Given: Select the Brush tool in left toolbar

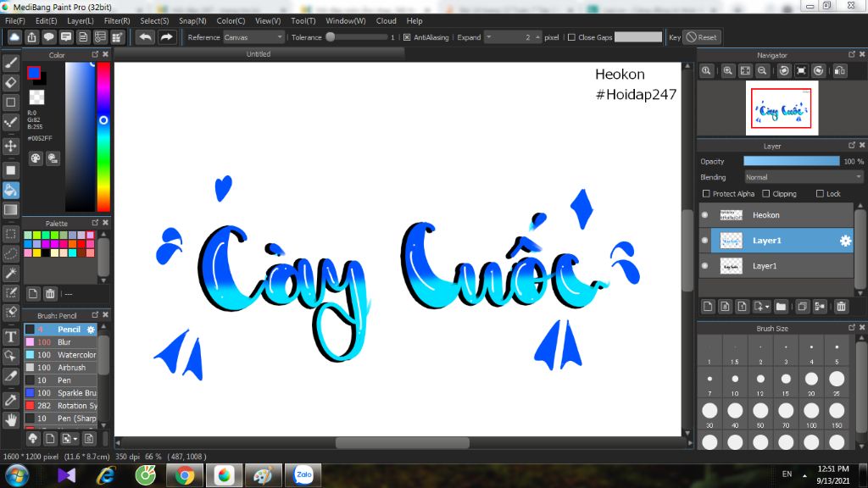Looking at the screenshot, I should [x=10, y=63].
